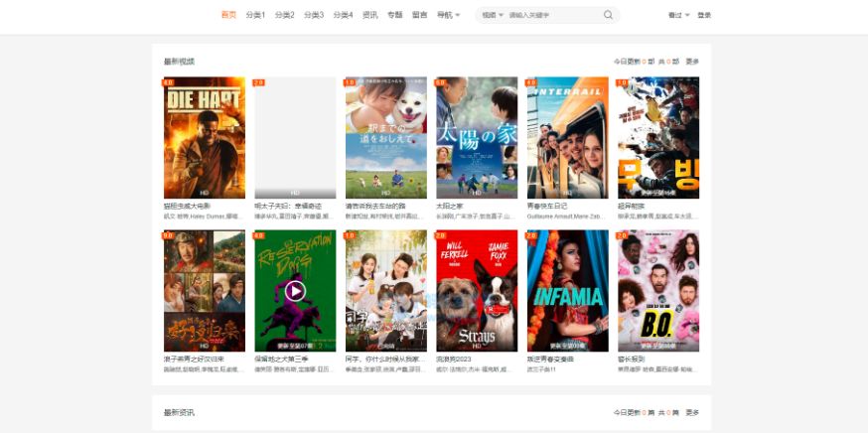Screen dimensions: 868x433
Task: Click the 保留地之犬第三季 title link
Action: 281,360
